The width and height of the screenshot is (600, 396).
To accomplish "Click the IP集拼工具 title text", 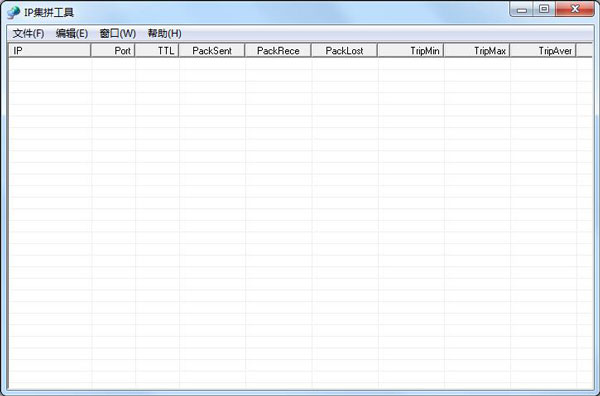I will click(x=49, y=13).
